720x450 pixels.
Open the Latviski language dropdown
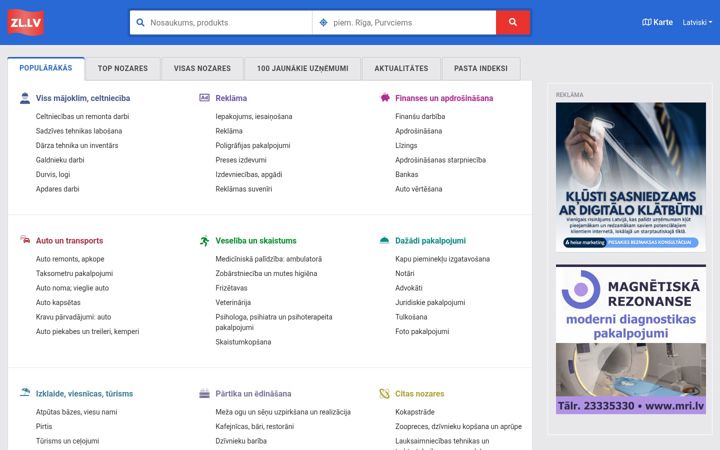(697, 22)
